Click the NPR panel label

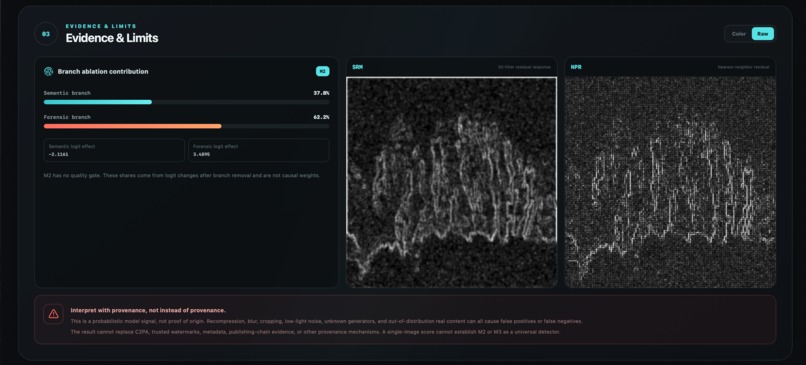coord(576,67)
